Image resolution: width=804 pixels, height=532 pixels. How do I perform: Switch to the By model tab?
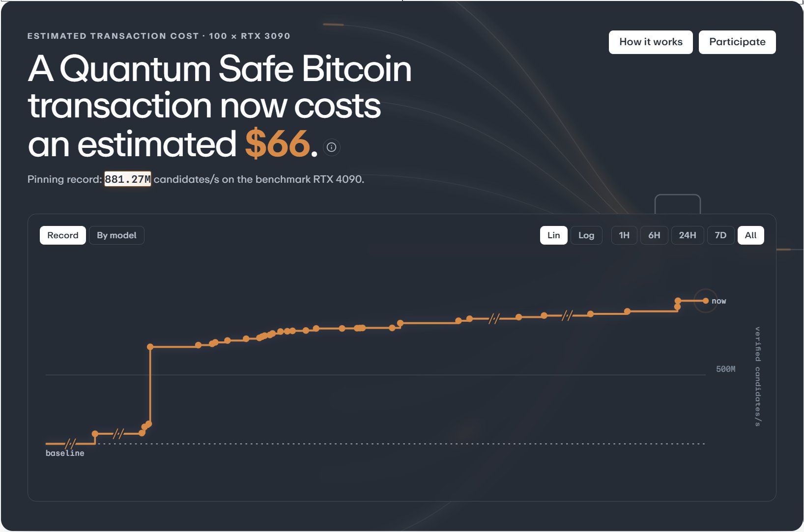116,235
